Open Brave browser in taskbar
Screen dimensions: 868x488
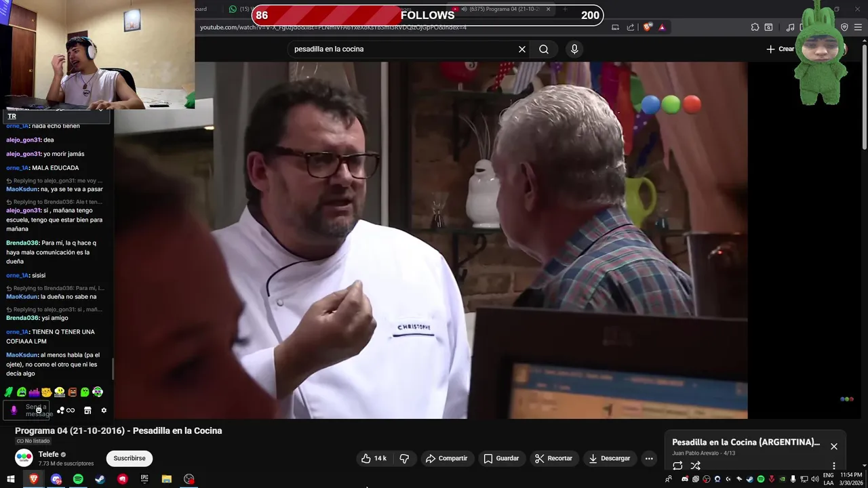[x=33, y=479]
